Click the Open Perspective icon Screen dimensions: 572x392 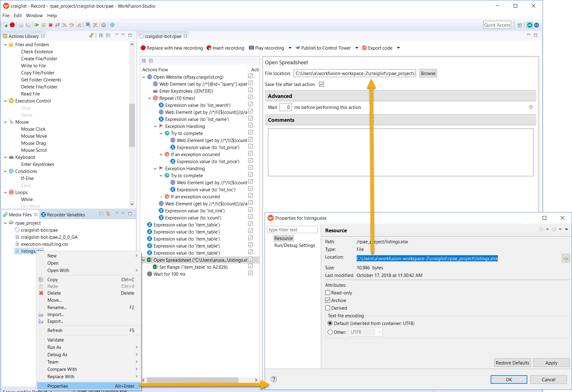coord(520,25)
